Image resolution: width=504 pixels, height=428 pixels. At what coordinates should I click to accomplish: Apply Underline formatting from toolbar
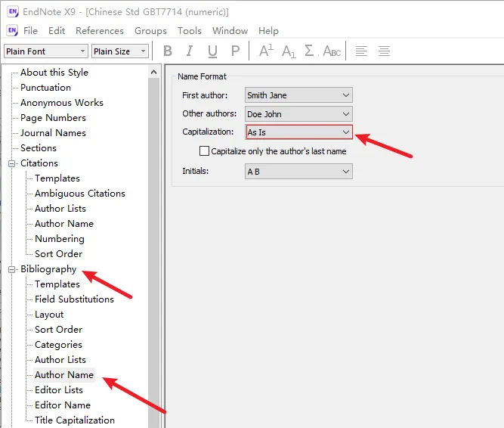point(212,51)
